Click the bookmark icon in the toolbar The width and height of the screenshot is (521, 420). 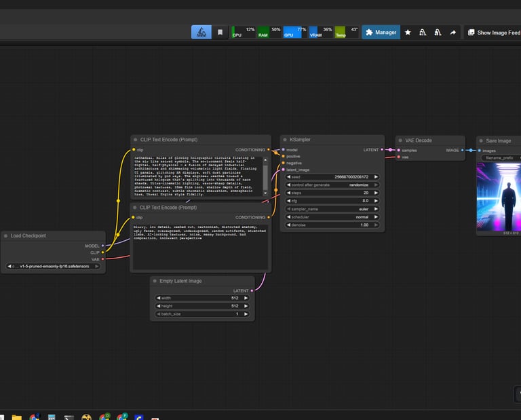click(220, 32)
